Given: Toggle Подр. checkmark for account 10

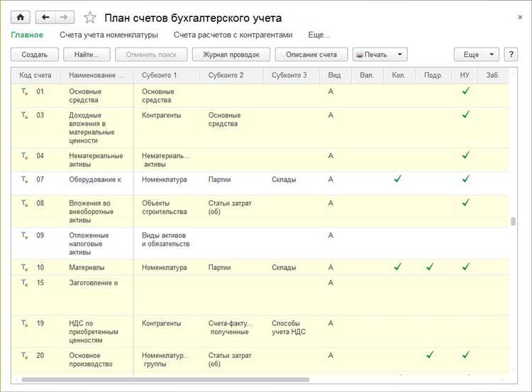Looking at the screenshot, I should click(431, 267).
